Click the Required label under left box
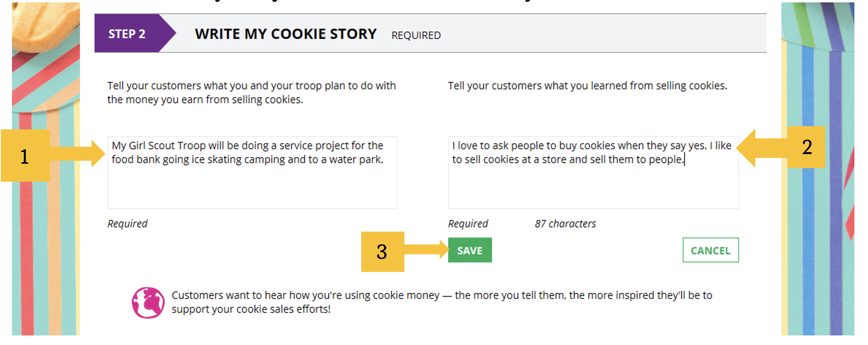Screen dimensions: 868x345 pyautogui.click(x=127, y=224)
